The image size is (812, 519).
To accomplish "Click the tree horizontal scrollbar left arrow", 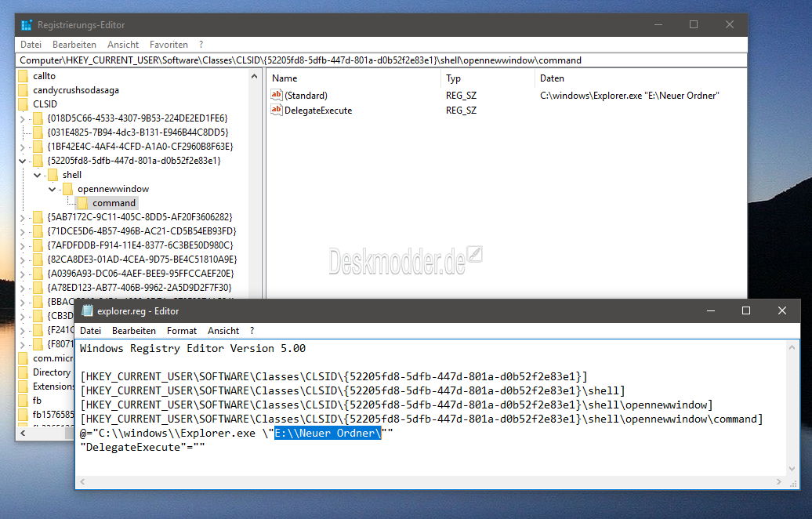I will point(22,433).
